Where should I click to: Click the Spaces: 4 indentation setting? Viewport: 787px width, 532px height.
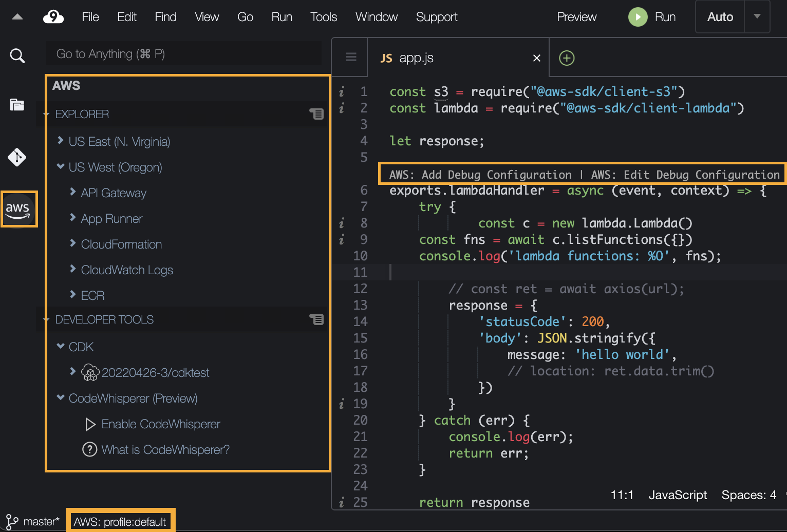click(748, 495)
